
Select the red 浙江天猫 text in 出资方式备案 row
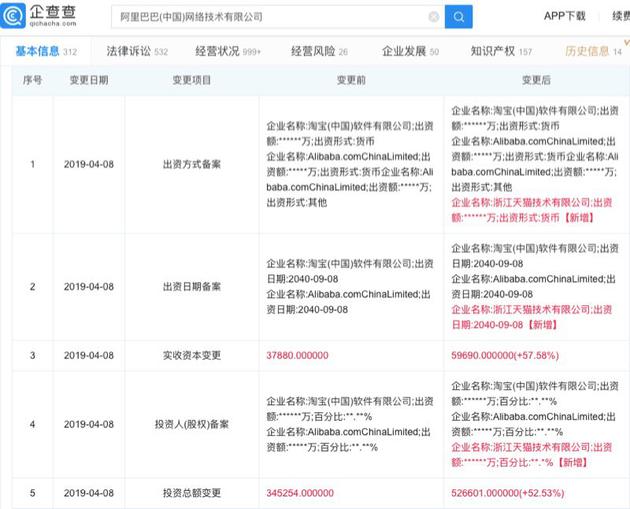pos(532,210)
